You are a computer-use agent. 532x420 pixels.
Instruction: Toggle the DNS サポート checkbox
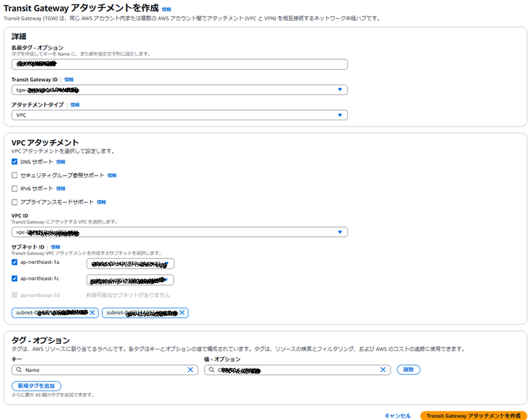coord(15,162)
